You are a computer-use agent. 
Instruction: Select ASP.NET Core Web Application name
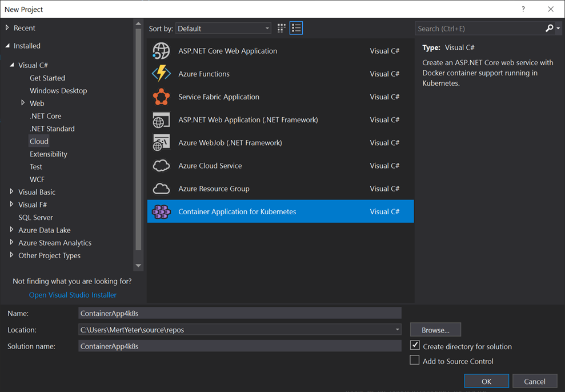coord(228,51)
